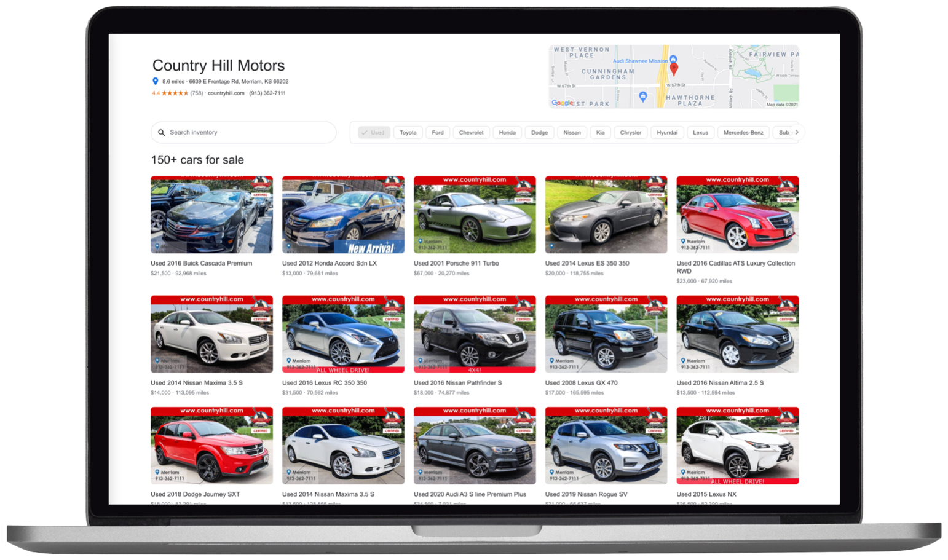The width and height of the screenshot is (948, 560).
Task: Click 'Used 2015 Lexus NX' title
Action: pos(706,494)
